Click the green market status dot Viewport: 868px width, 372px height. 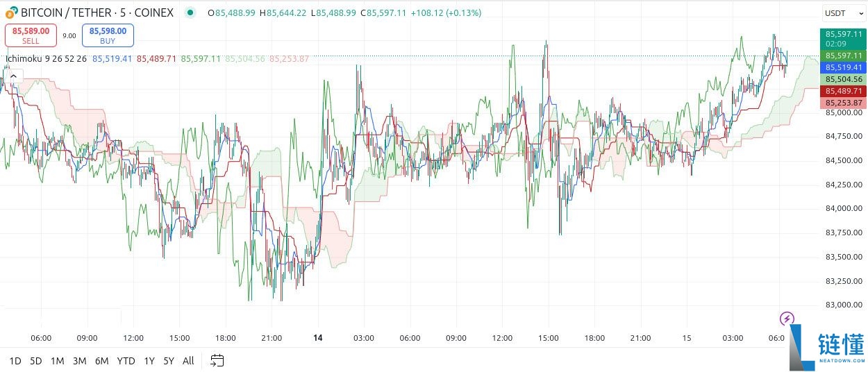coord(190,13)
